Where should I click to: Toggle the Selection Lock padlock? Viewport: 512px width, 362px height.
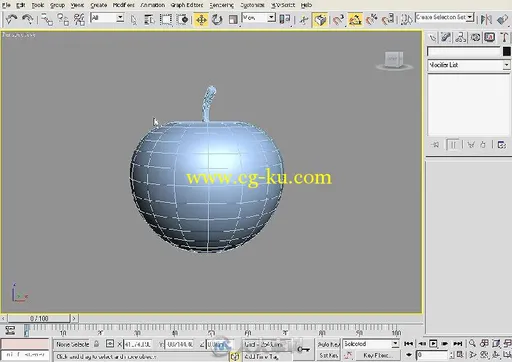[96, 344]
